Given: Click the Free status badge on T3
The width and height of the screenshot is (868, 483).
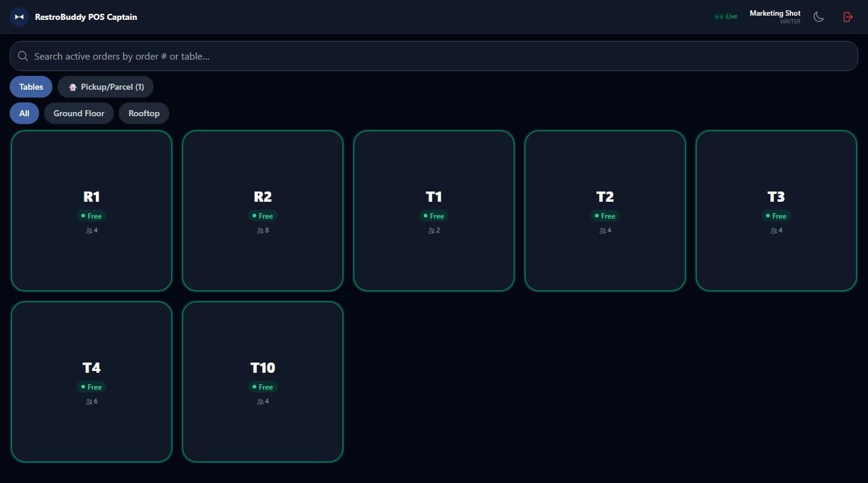Looking at the screenshot, I should 776,216.
